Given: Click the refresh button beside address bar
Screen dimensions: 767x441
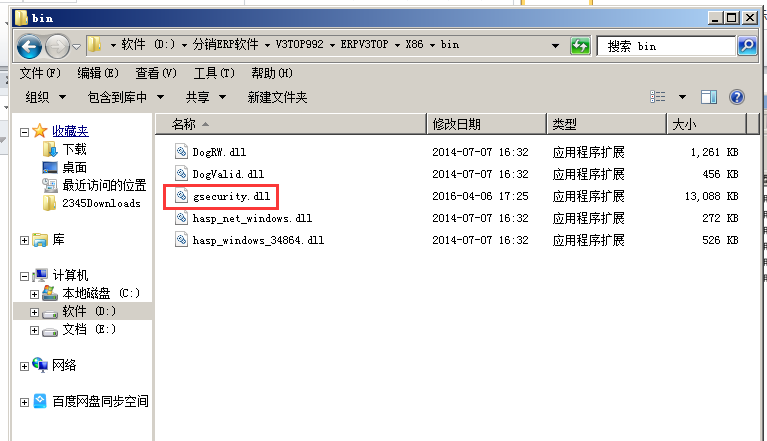Looking at the screenshot, I should point(580,46).
